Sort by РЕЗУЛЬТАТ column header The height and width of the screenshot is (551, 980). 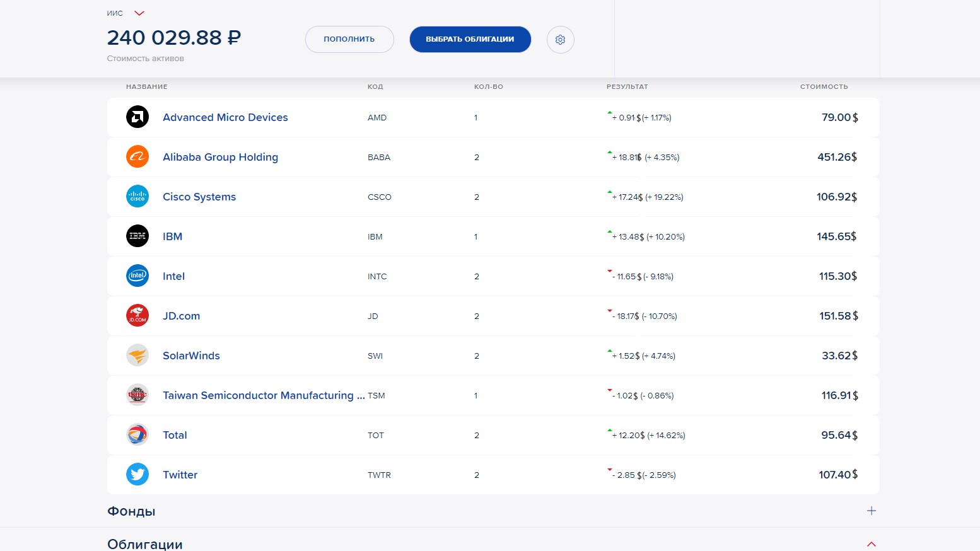[627, 87]
